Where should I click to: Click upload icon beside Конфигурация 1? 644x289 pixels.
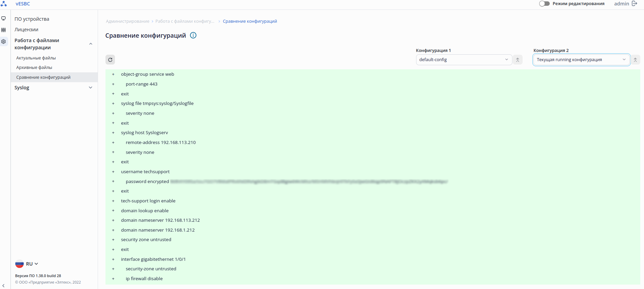[518, 60]
